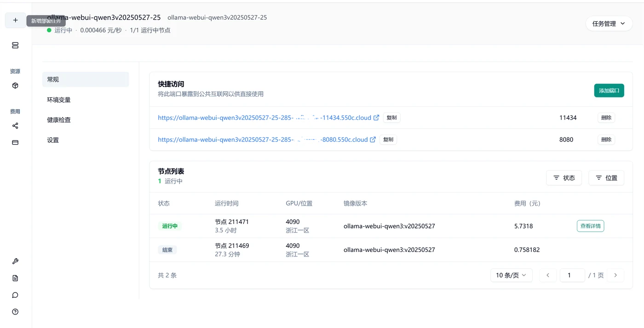Copy the 8080 port URL

coord(388,140)
